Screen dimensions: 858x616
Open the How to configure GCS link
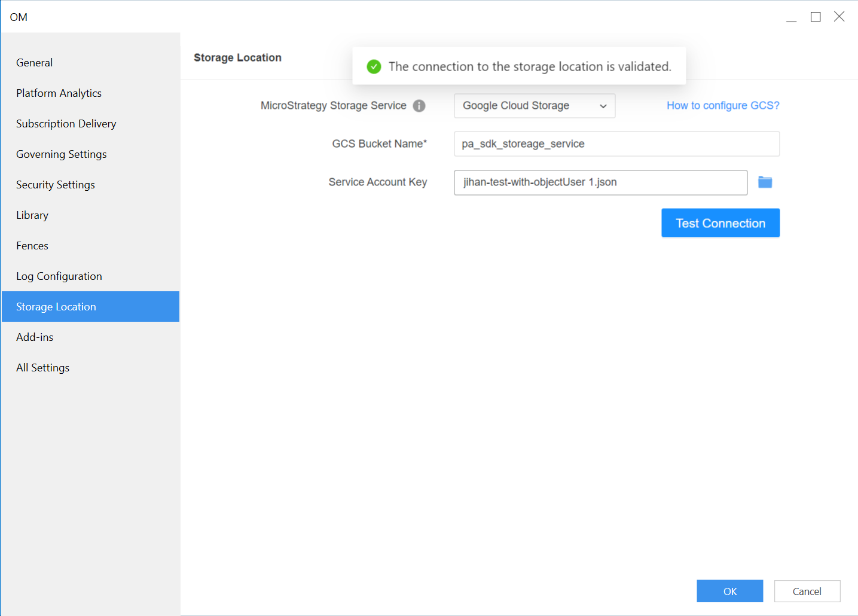(x=723, y=106)
